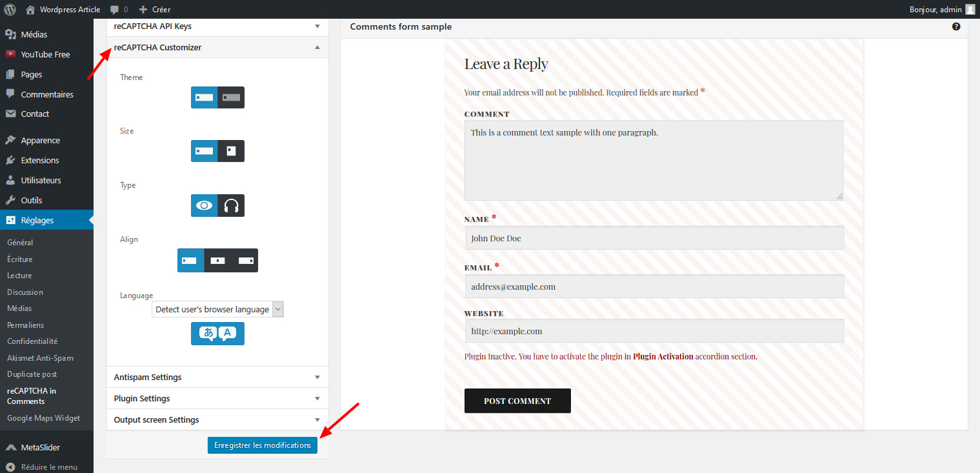The height and width of the screenshot is (473, 980).
Task: Open the Language dropdown list
Action: click(217, 309)
